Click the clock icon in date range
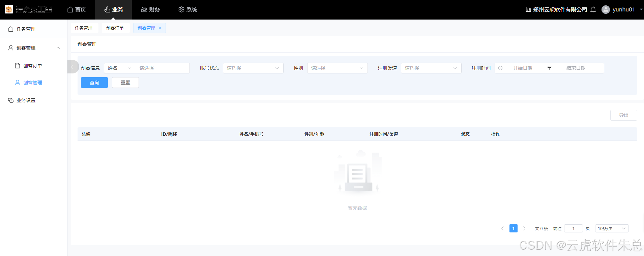This screenshot has height=256, width=644. (x=500, y=68)
